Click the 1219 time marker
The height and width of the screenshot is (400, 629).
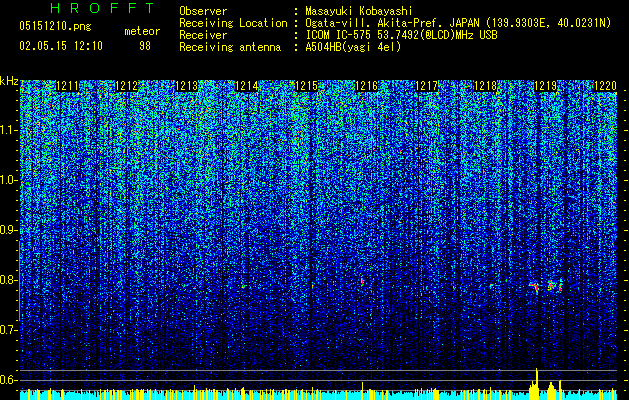[x=546, y=86]
